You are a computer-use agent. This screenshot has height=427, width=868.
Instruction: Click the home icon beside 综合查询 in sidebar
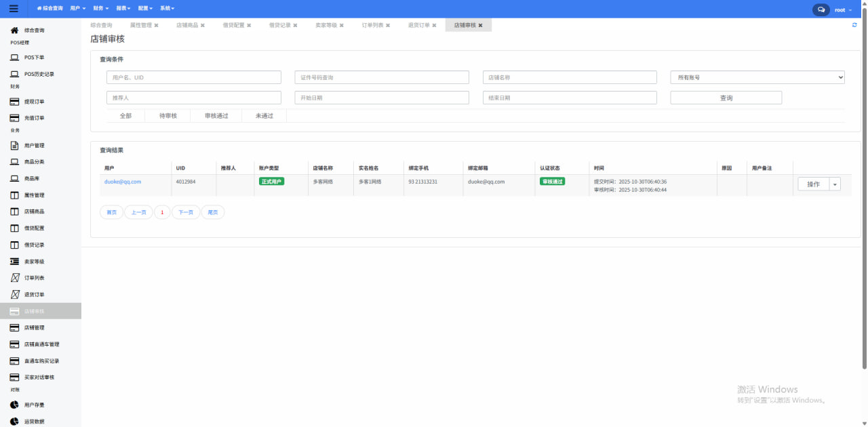pyautogui.click(x=14, y=30)
